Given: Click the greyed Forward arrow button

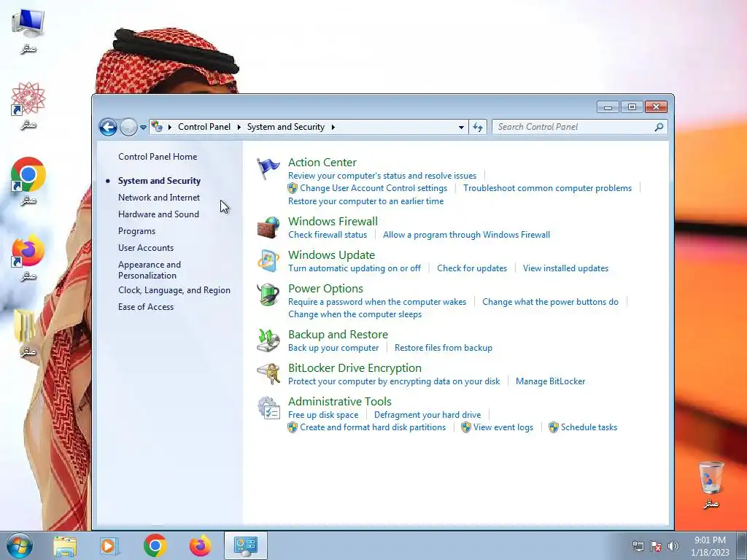Looking at the screenshot, I should pos(128,127).
